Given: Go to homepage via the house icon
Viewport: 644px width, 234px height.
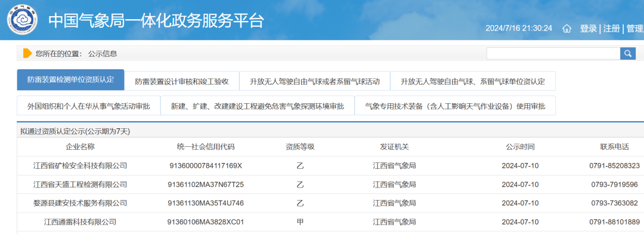Looking at the screenshot, I should (x=567, y=29).
